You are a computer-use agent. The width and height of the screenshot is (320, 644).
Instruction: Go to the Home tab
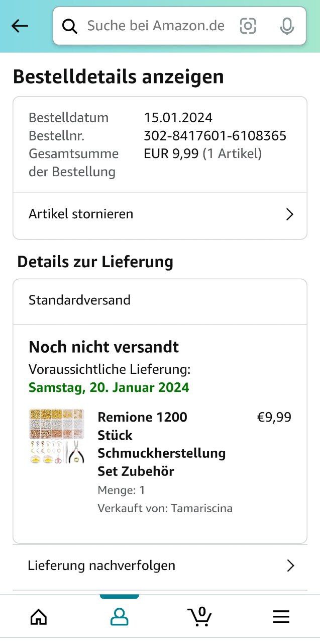[39, 616]
